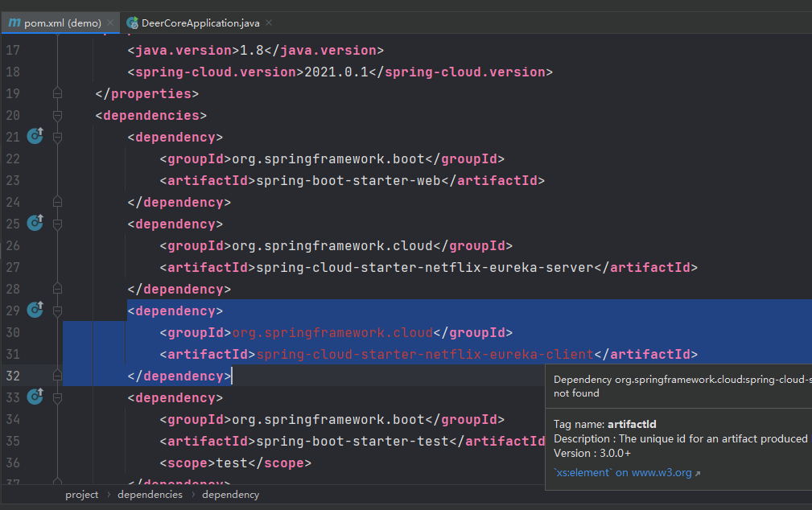Click the project breadcrumb item

[82, 494]
